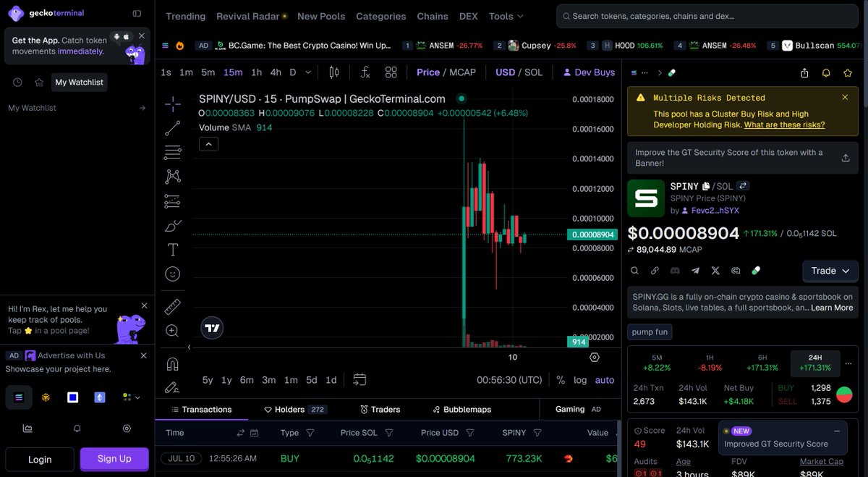
Task: Click the alert bell for this pool
Action: click(x=826, y=73)
